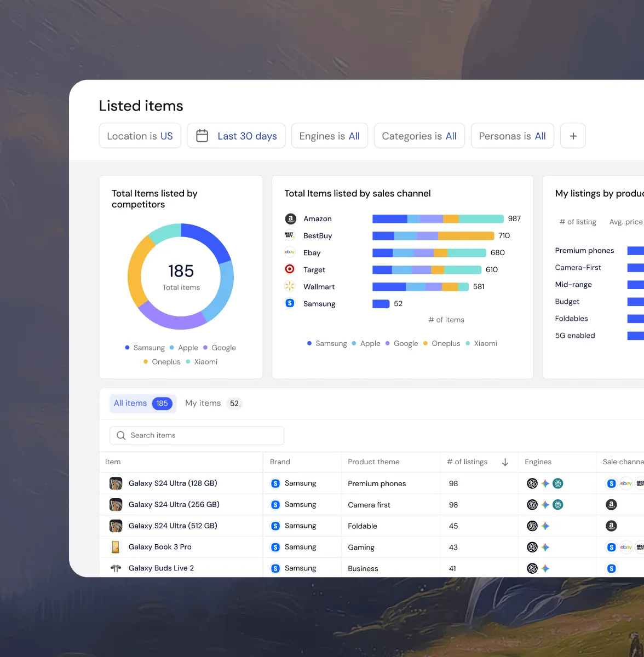Switch to the My items tab
This screenshot has width=644, height=657.
(x=213, y=404)
